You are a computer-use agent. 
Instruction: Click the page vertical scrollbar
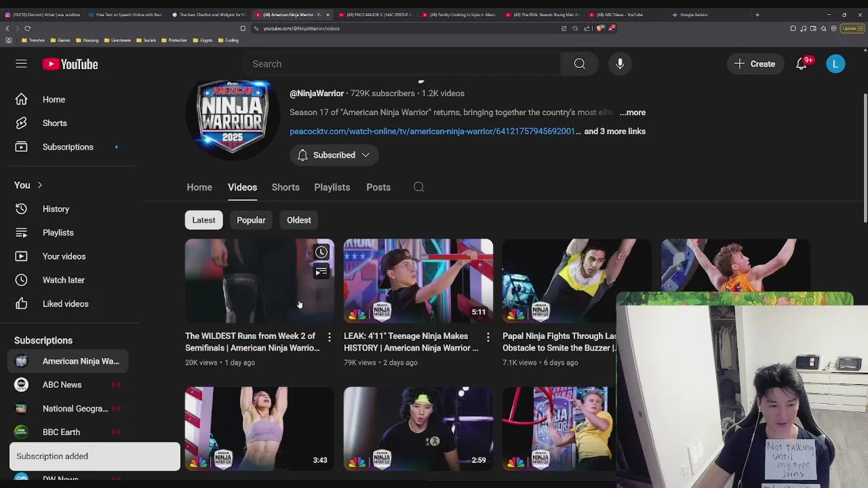(x=864, y=157)
